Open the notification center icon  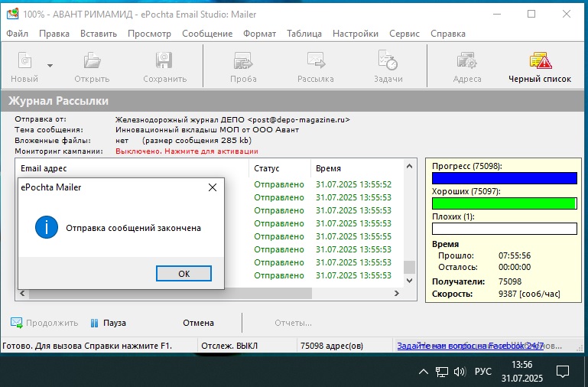coord(562,372)
